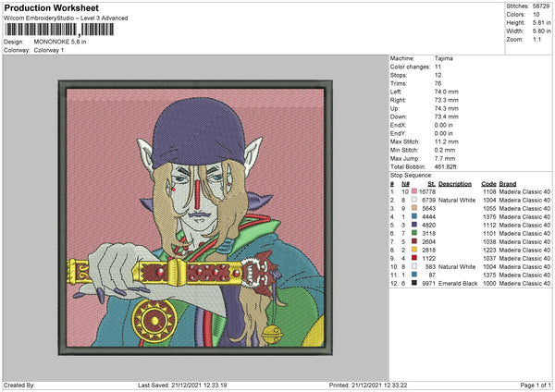Image resolution: width=555 pixels, height=392 pixels.
Task: Click the embroidery design preview image
Action: (x=195, y=217)
